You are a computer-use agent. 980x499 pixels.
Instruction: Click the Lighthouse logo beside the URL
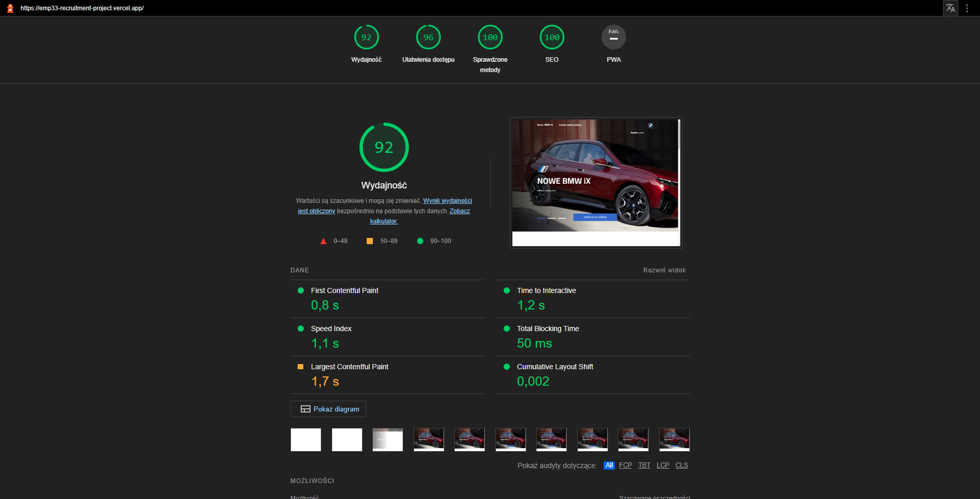coord(9,8)
